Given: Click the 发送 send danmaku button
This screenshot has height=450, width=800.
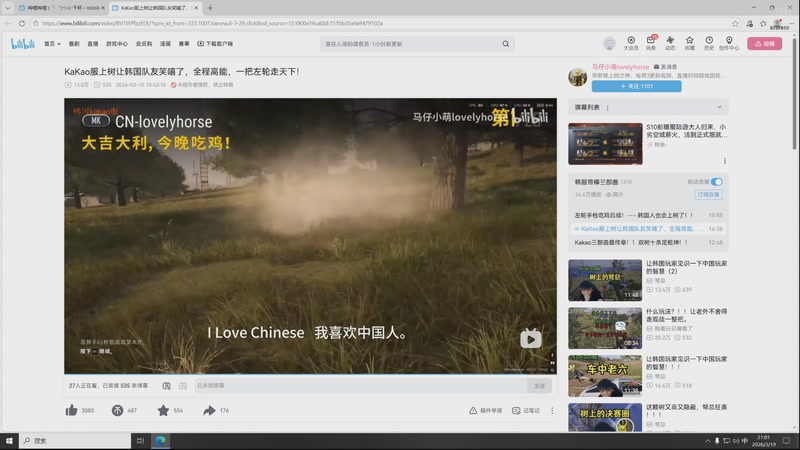Looking at the screenshot, I should click(539, 386).
